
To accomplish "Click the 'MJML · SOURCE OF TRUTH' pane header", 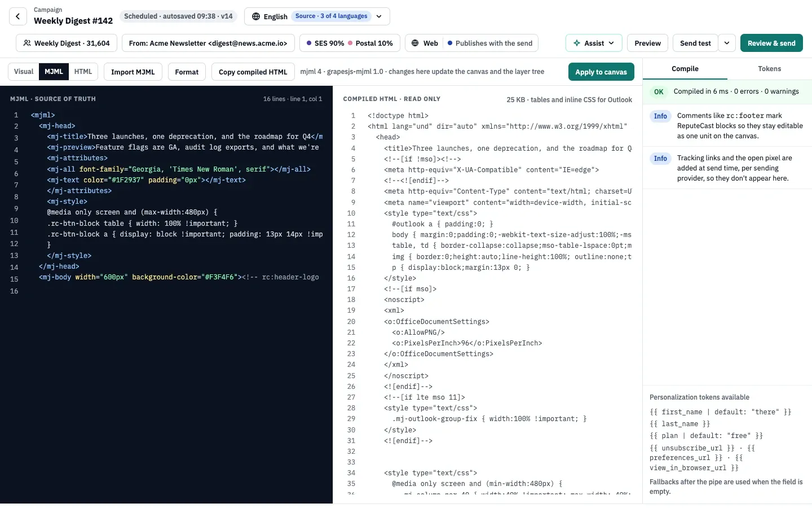I will coord(53,99).
